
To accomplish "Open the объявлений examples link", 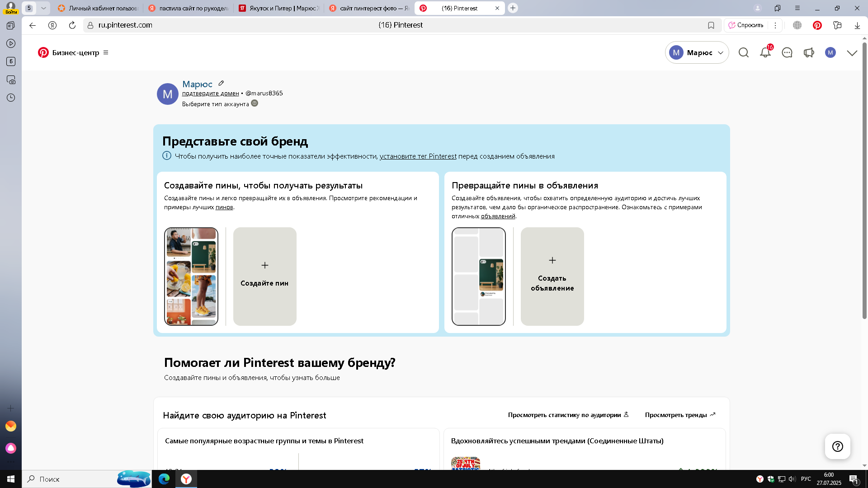I will (x=498, y=216).
